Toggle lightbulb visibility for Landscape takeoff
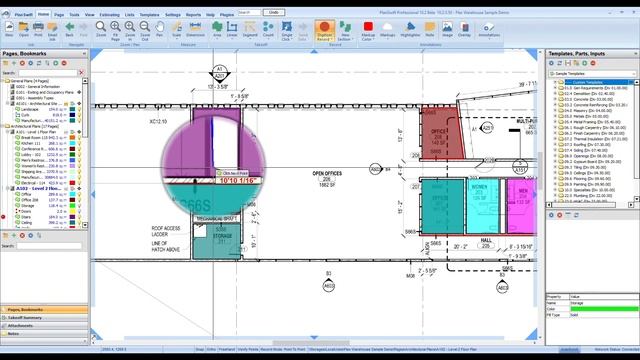Viewport: 640px width, 360px height. [x=79, y=109]
